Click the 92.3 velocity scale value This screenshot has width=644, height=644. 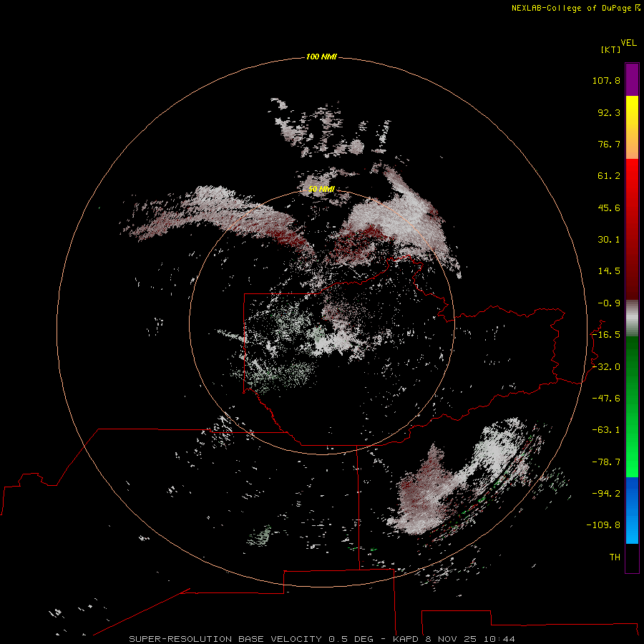click(609, 112)
